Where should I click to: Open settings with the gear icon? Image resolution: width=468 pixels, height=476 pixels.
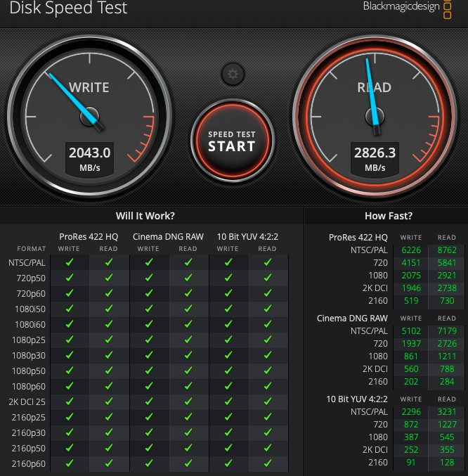[x=233, y=74]
